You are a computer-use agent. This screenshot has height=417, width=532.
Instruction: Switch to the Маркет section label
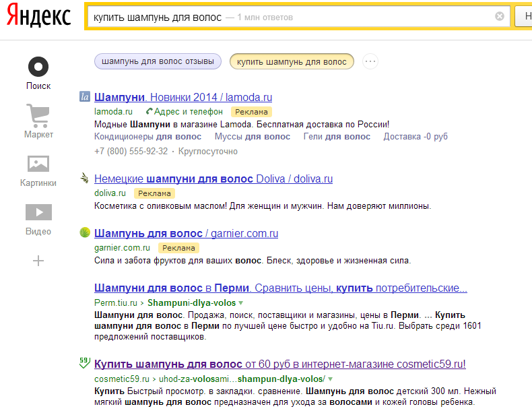point(38,134)
